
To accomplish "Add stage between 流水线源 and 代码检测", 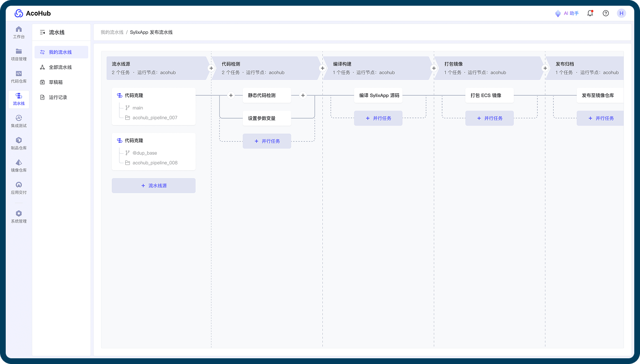I will pyautogui.click(x=211, y=68).
